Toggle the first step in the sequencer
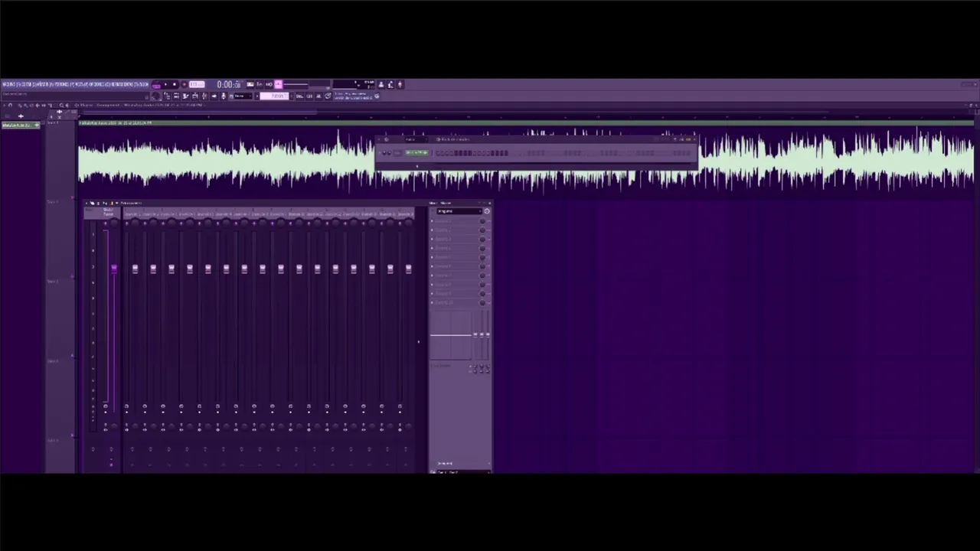This screenshot has height=551, width=980. tap(438, 153)
